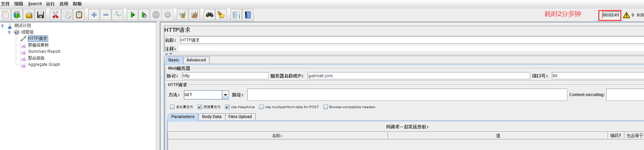The image size is (644, 150).
Task: Click the 端口号 field containing 80
Action: click(x=598, y=76)
